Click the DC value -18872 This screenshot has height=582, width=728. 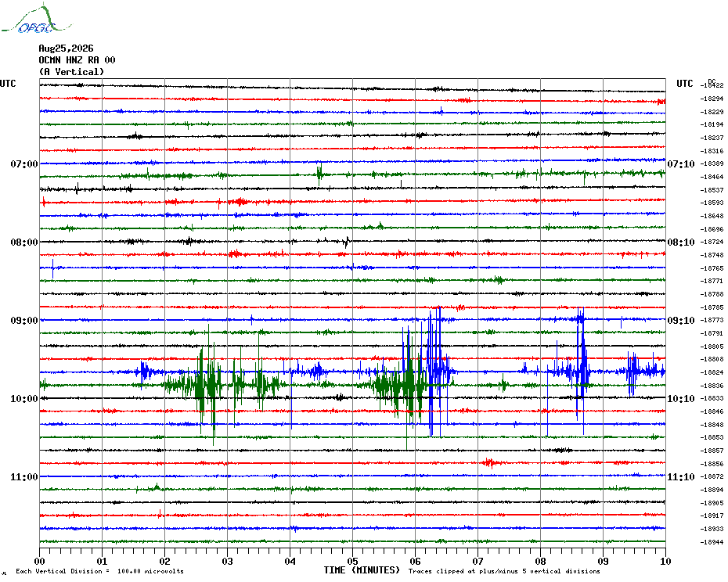pos(712,476)
